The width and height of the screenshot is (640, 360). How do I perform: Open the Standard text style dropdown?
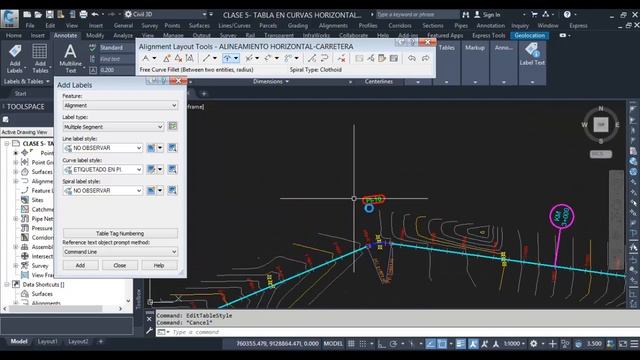(116, 48)
